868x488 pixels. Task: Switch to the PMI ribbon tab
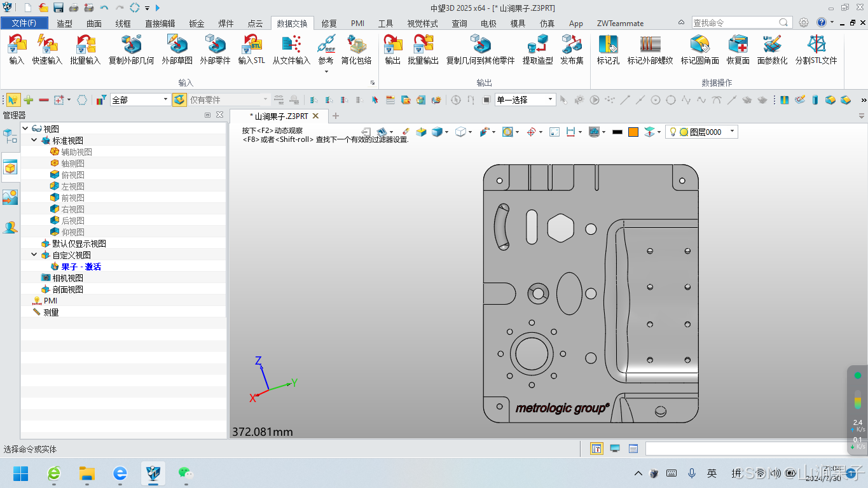[357, 24]
